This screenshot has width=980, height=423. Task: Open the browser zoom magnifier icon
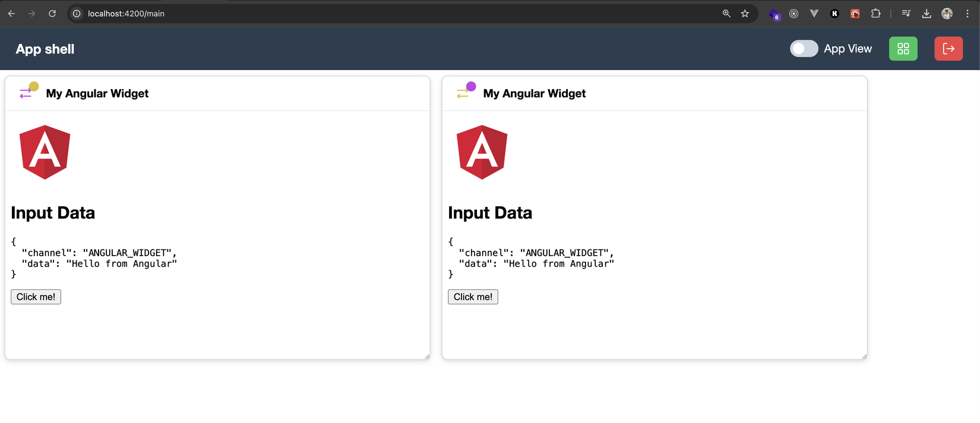click(726, 14)
